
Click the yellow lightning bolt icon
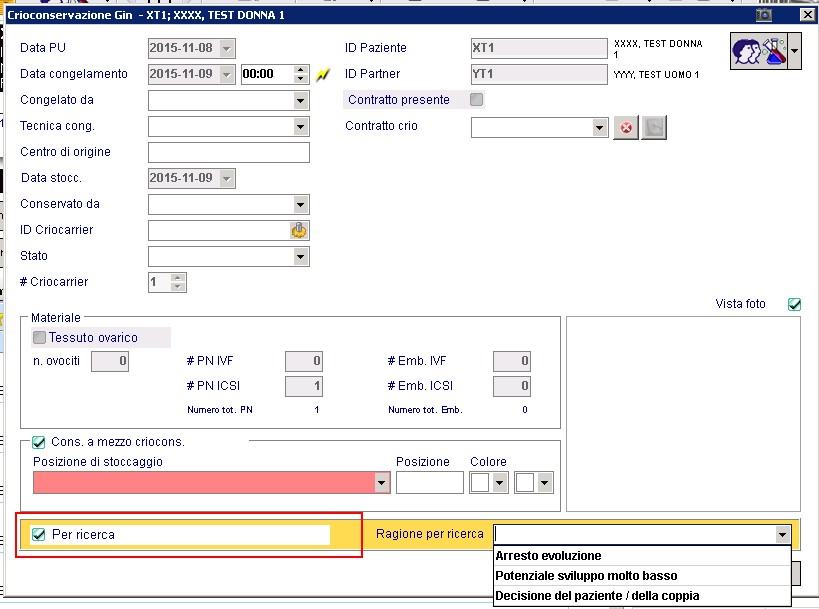tap(323, 75)
